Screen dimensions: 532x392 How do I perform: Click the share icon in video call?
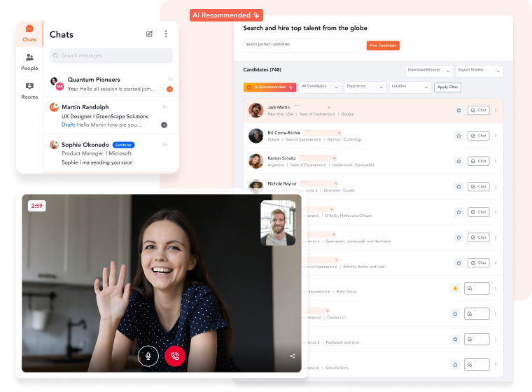coord(292,356)
